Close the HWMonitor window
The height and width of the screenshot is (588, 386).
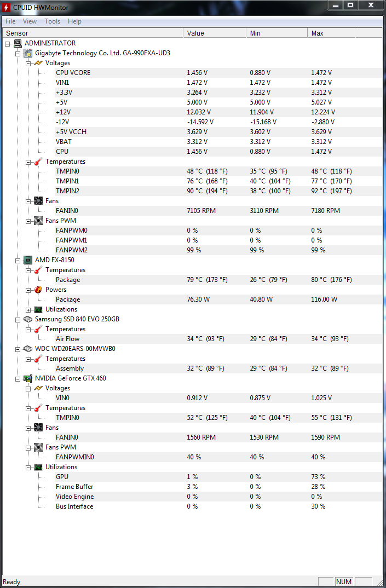pos(371,5)
